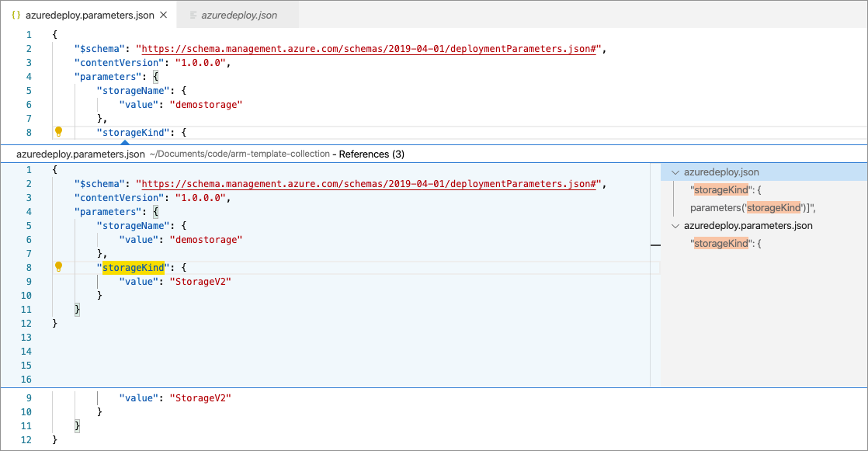Select storageKind reference under azuredeploy.parameters.json
868x451 pixels.
point(725,244)
